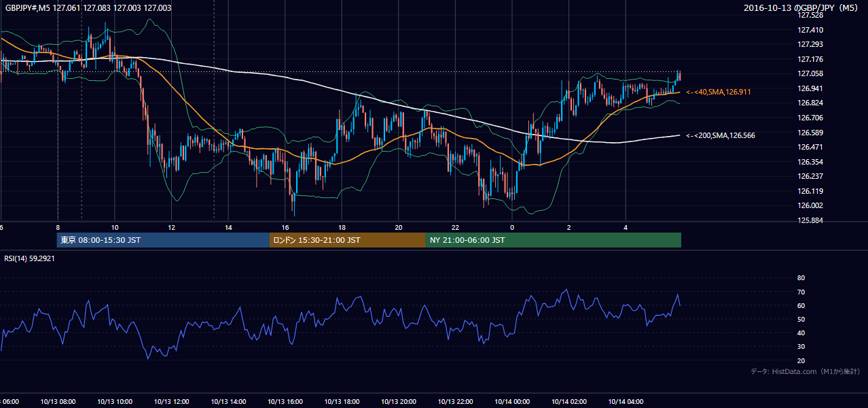Click price axis label 127.410
Image resolution: width=868 pixels, height=408 pixels.
click(x=810, y=30)
